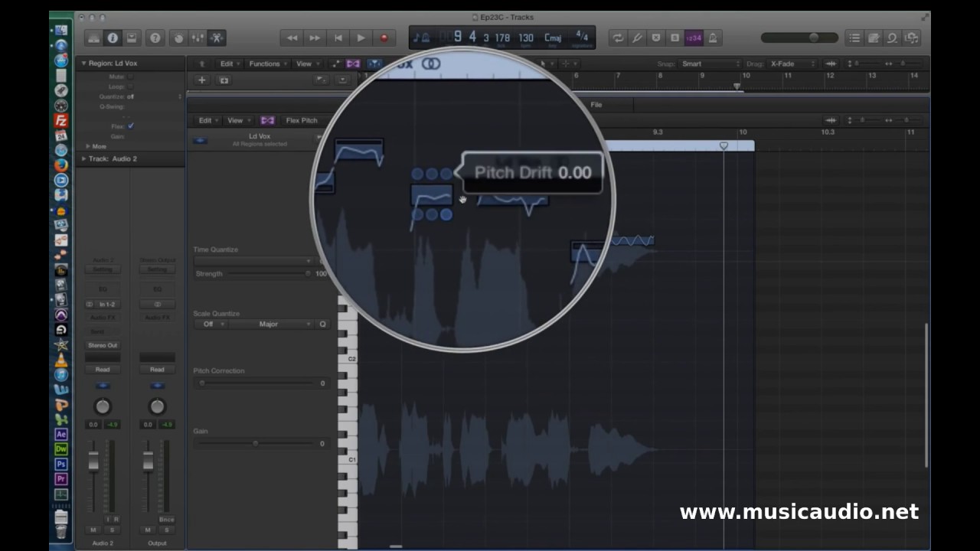Open Quick Help question mark button

point(155,37)
